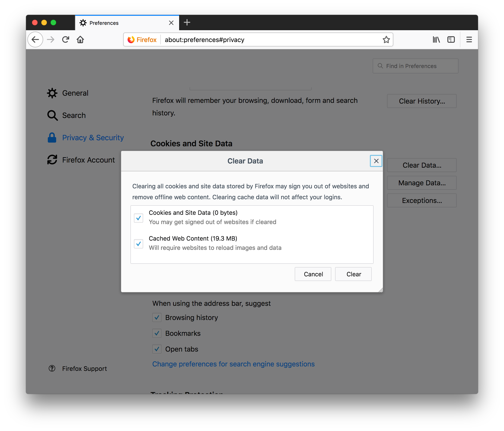Click the Search preferences section

[x=74, y=115]
